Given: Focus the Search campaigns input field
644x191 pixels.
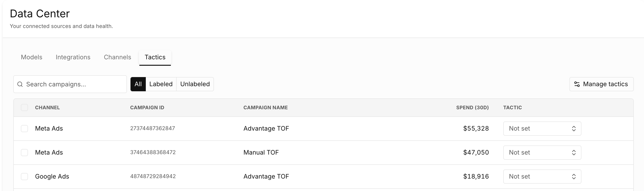Looking at the screenshot, I should click(x=70, y=84).
